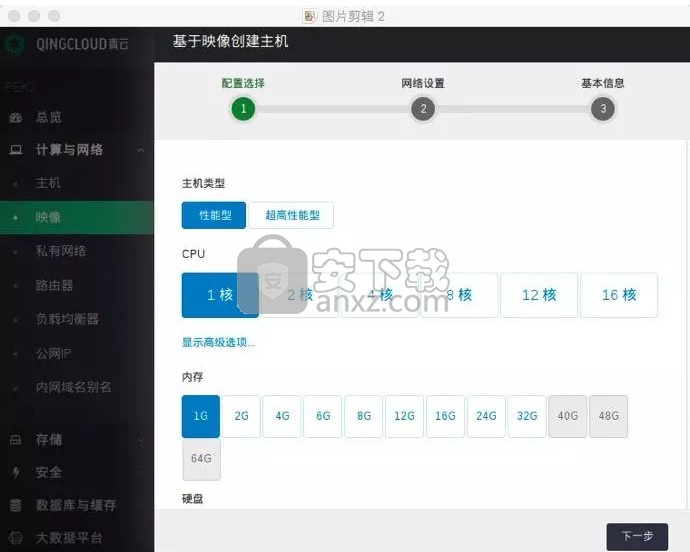The image size is (690, 552).
Task: Go to step 3 基本信息 circle
Action: tap(603, 109)
